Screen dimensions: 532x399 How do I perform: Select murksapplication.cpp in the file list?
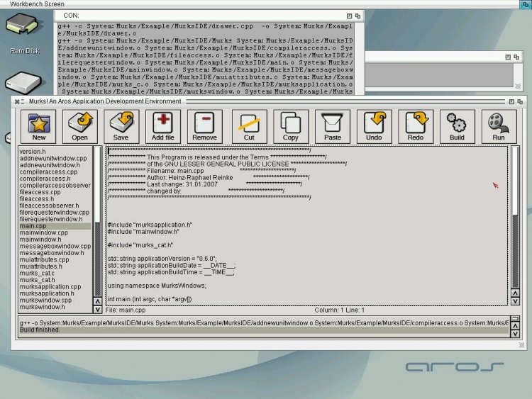(x=55, y=287)
